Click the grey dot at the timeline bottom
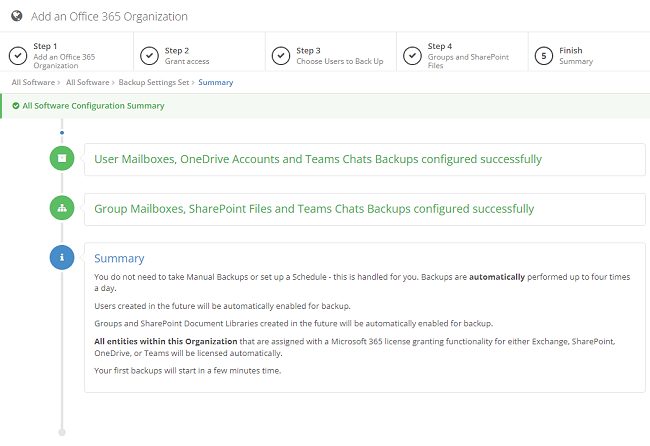650x446 pixels. tap(62, 432)
